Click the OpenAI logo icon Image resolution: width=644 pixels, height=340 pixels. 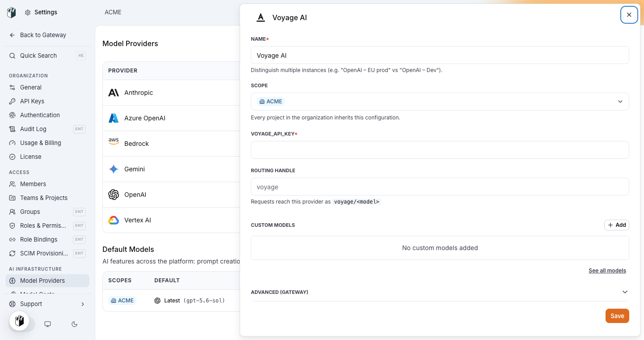114,195
